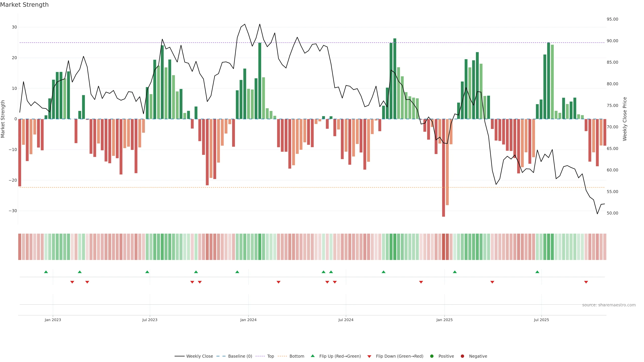644x362 pixels.
Task: Click the red Flip Down legend triangle
Action: point(369,356)
